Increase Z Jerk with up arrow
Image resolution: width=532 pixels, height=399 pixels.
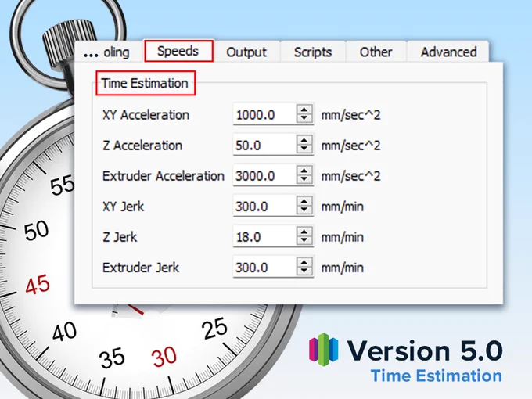click(304, 232)
